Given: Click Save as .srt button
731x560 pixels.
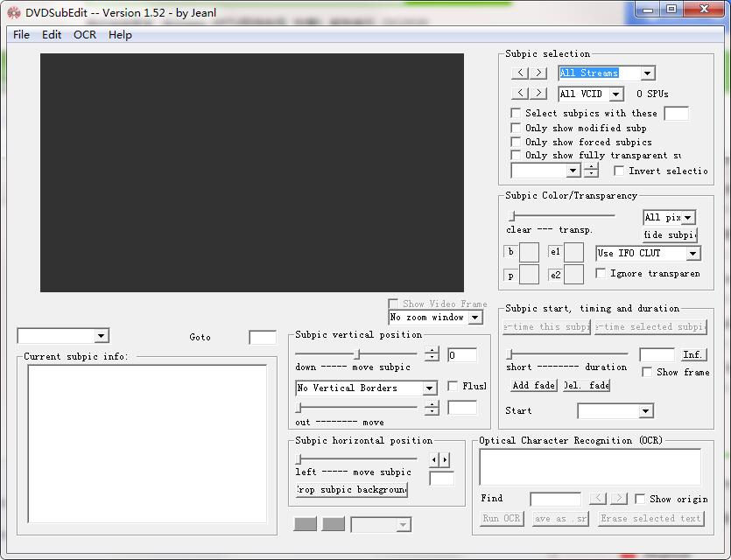Looking at the screenshot, I should [x=561, y=519].
